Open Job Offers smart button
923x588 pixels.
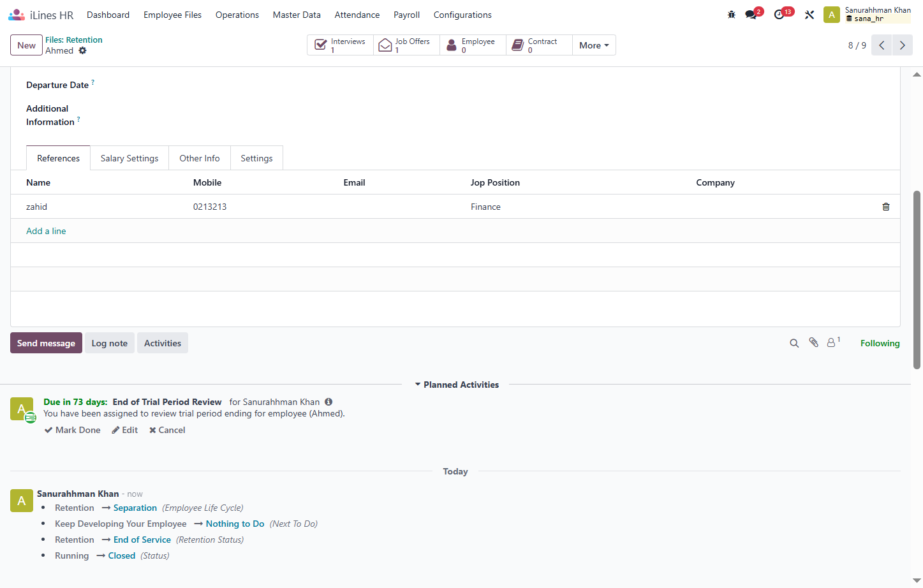[x=407, y=45]
